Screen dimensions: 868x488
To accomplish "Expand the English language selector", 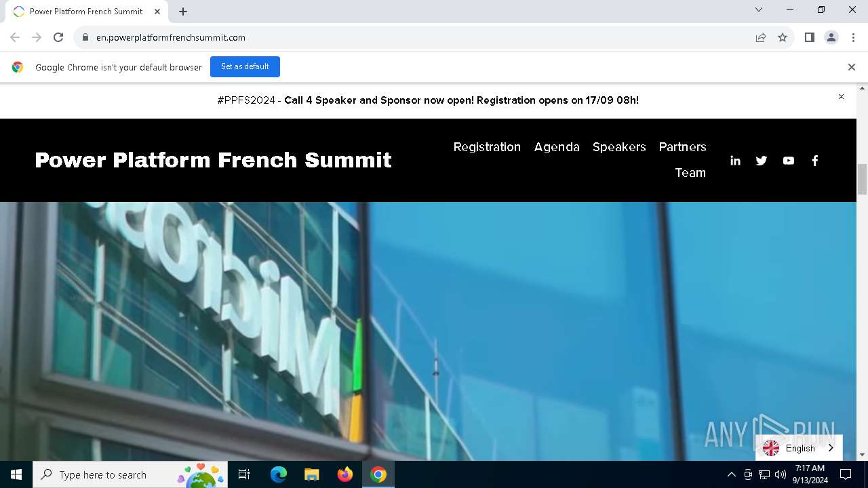I will [799, 448].
